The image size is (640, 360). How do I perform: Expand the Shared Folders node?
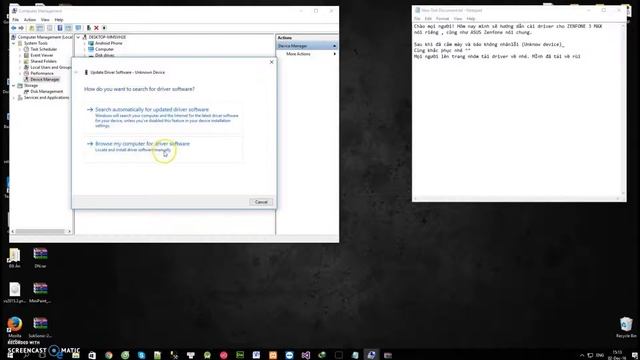click(x=20, y=61)
